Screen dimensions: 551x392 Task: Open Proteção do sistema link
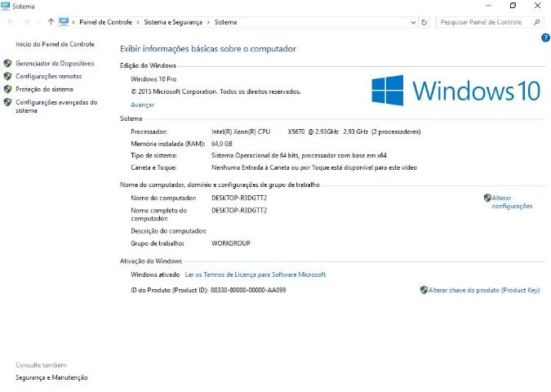pyautogui.click(x=44, y=89)
